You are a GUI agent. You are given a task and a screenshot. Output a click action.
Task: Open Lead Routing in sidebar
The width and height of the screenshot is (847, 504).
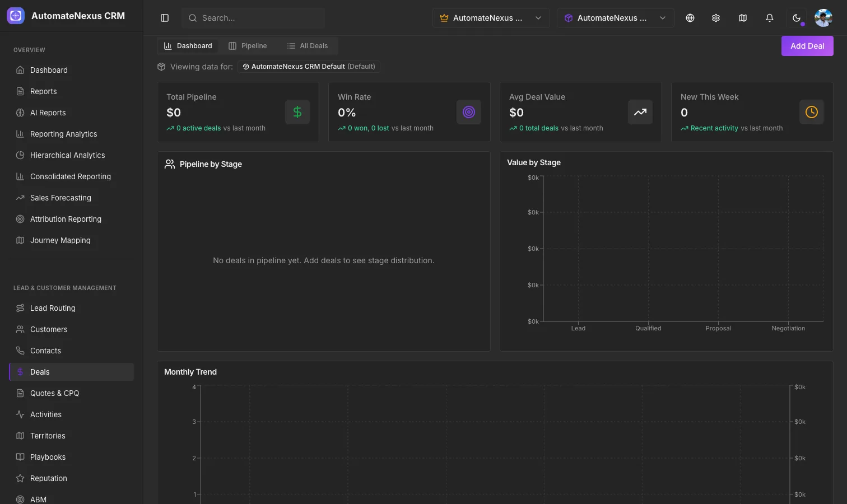click(72, 308)
